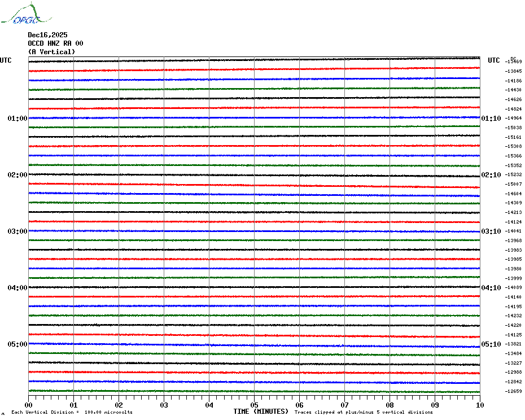525x420 pixels.
Task: Click the 10 minute tick on bottom axis
Action: pos(479,405)
